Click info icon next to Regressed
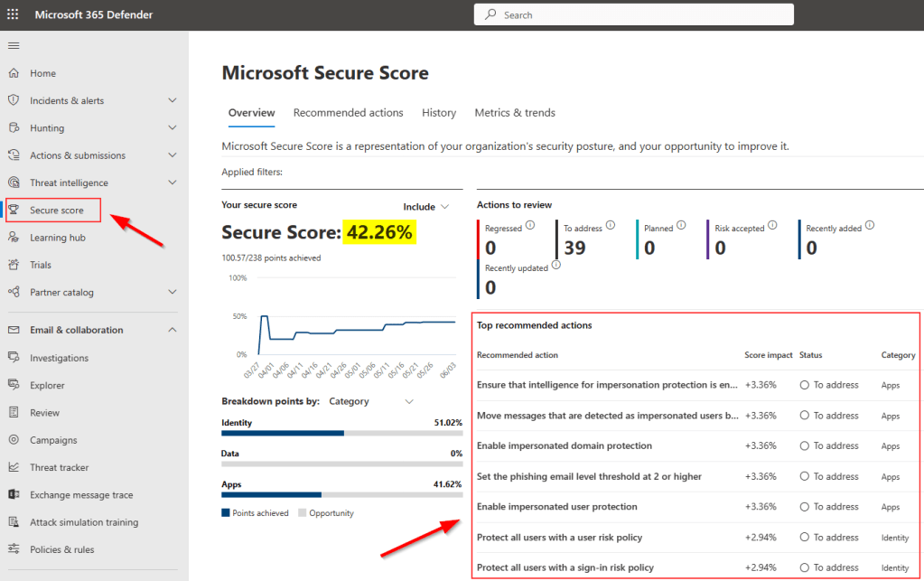The image size is (924, 581). (530, 225)
